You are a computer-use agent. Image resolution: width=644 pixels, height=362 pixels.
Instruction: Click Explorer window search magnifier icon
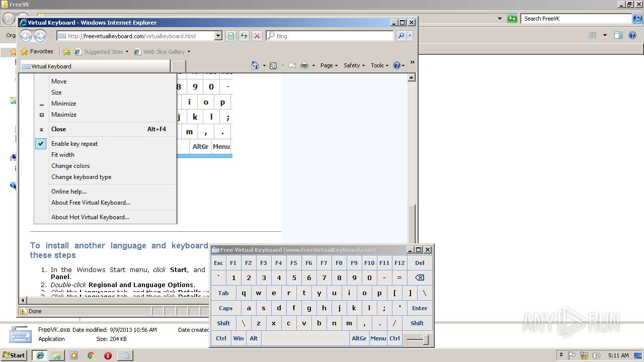coord(637,19)
